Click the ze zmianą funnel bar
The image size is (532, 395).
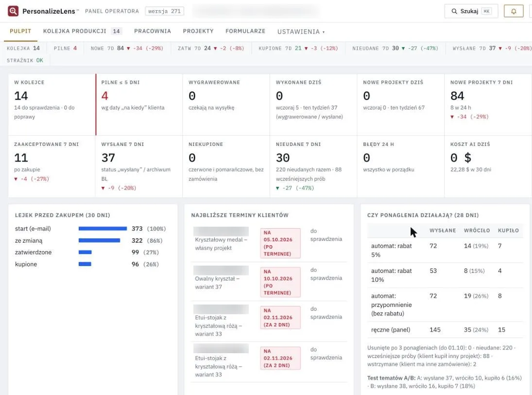pos(100,240)
